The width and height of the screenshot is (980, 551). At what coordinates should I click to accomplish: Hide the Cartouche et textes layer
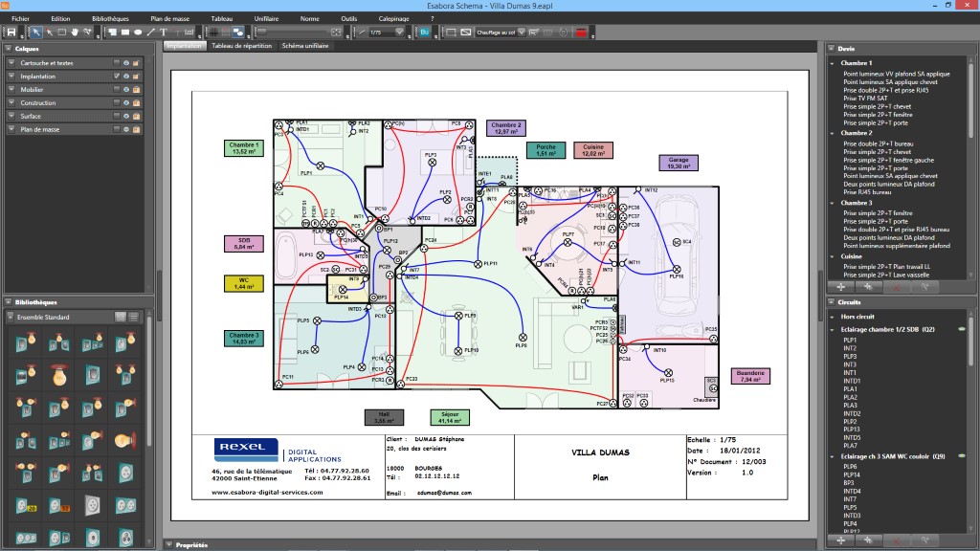click(126, 63)
